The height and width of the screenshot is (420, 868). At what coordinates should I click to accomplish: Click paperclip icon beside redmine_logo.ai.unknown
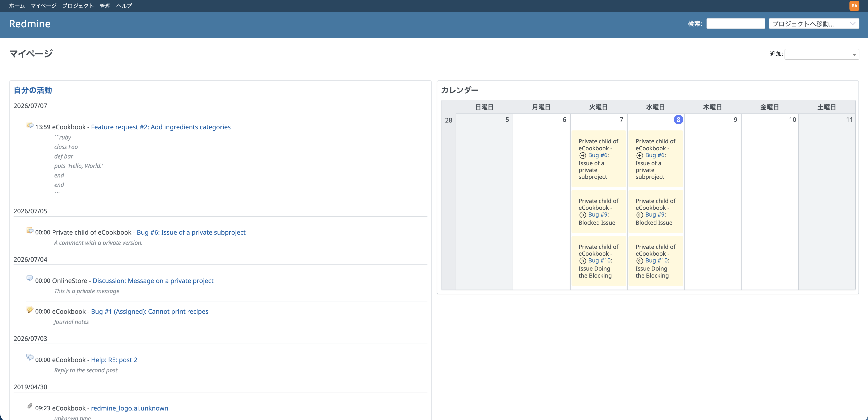point(30,406)
